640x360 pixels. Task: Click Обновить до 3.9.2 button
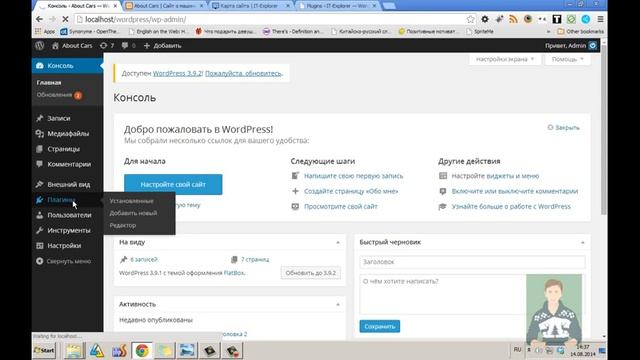pos(311,273)
